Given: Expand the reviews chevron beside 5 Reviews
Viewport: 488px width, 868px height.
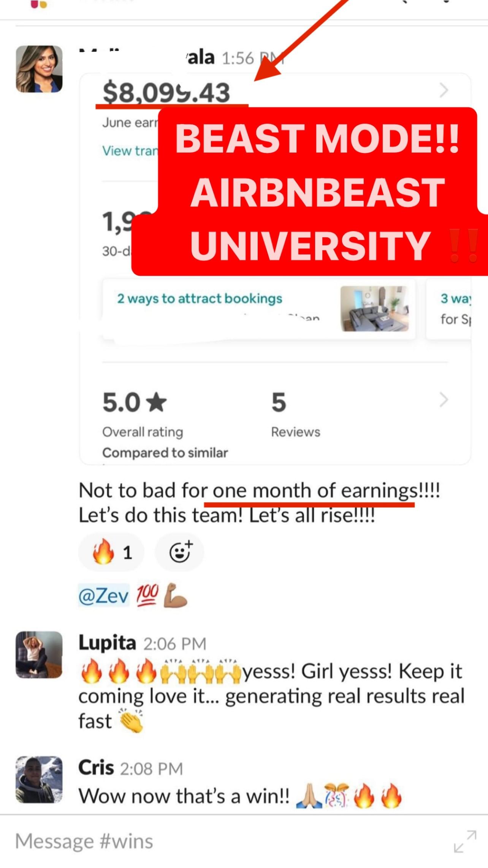Looking at the screenshot, I should [444, 400].
